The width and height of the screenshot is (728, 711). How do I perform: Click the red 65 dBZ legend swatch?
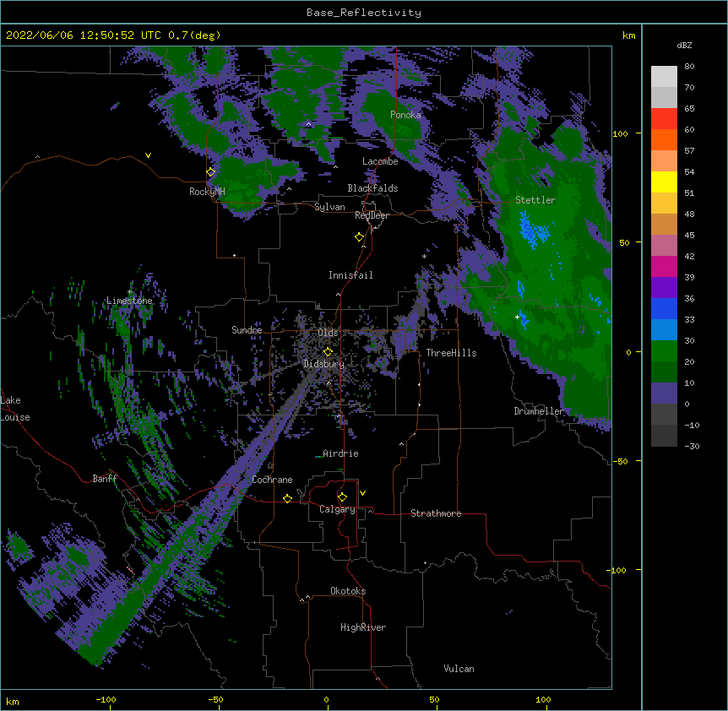coord(664,118)
